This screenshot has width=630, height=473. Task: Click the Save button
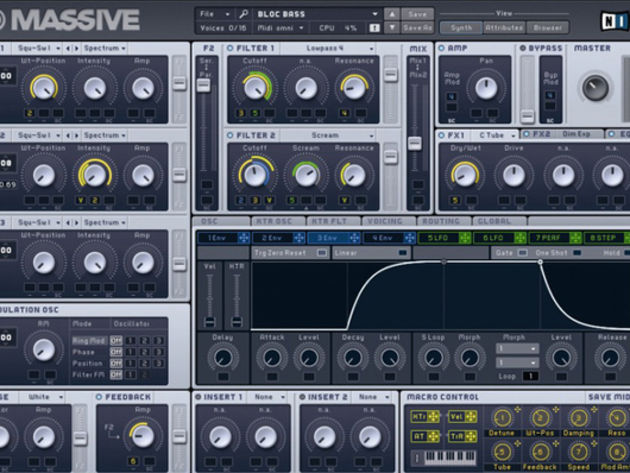coord(417,14)
